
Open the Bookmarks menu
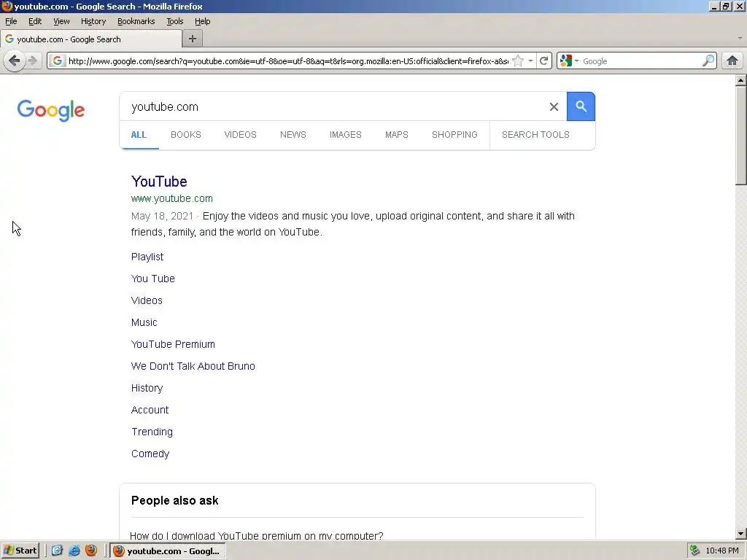coord(136,21)
